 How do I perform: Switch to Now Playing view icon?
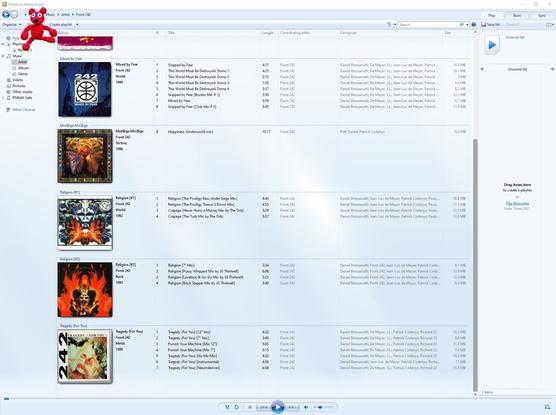[547, 407]
